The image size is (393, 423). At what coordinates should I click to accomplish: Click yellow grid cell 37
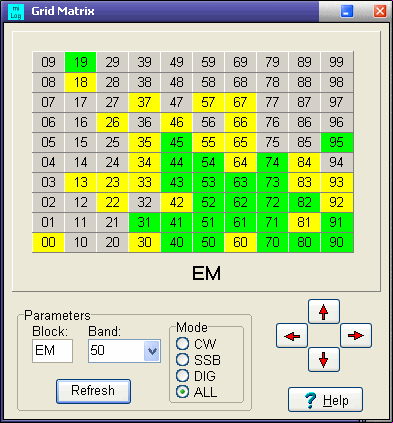point(144,102)
